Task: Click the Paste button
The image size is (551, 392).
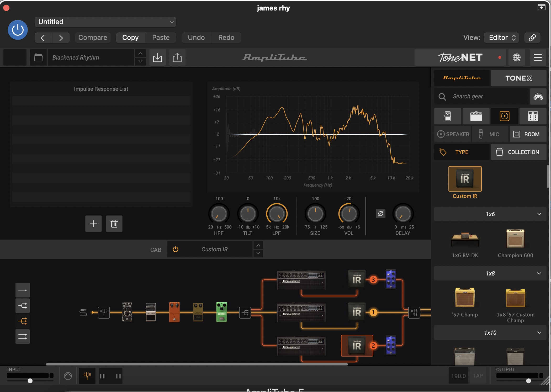Action: click(161, 38)
